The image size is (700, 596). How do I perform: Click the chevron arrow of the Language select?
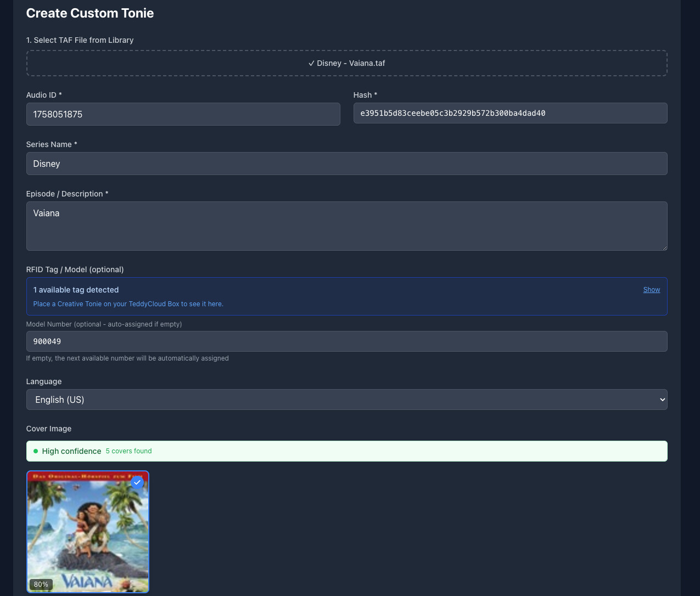tap(662, 400)
